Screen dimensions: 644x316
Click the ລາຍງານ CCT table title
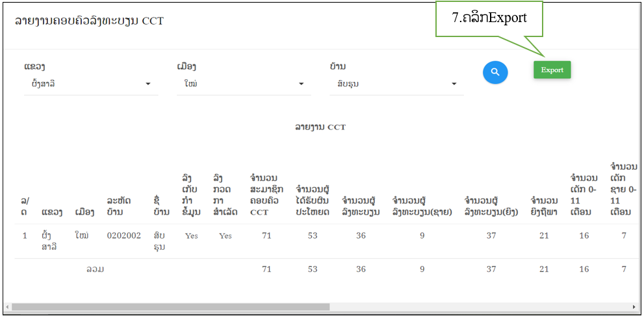point(320,127)
